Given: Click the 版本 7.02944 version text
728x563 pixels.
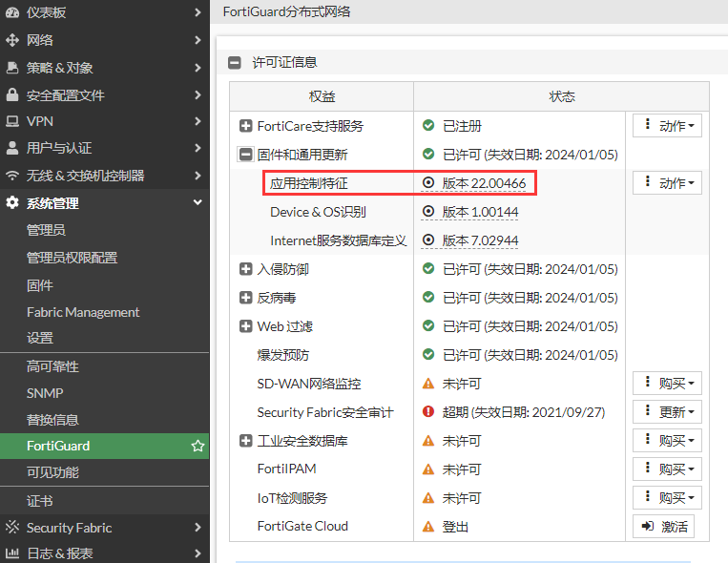Looking at the screenshot, I should coord(480,240).
